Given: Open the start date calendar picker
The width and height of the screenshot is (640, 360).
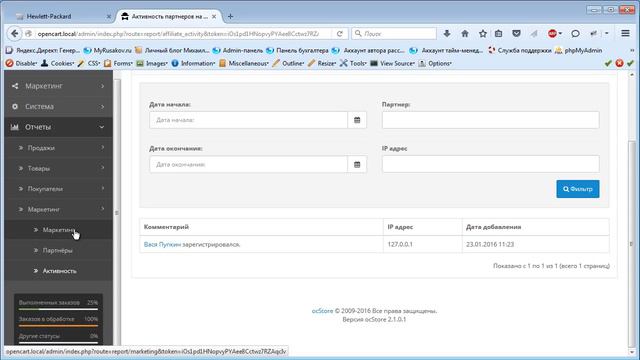Looking at the screenshot, I should click(357, 120).
